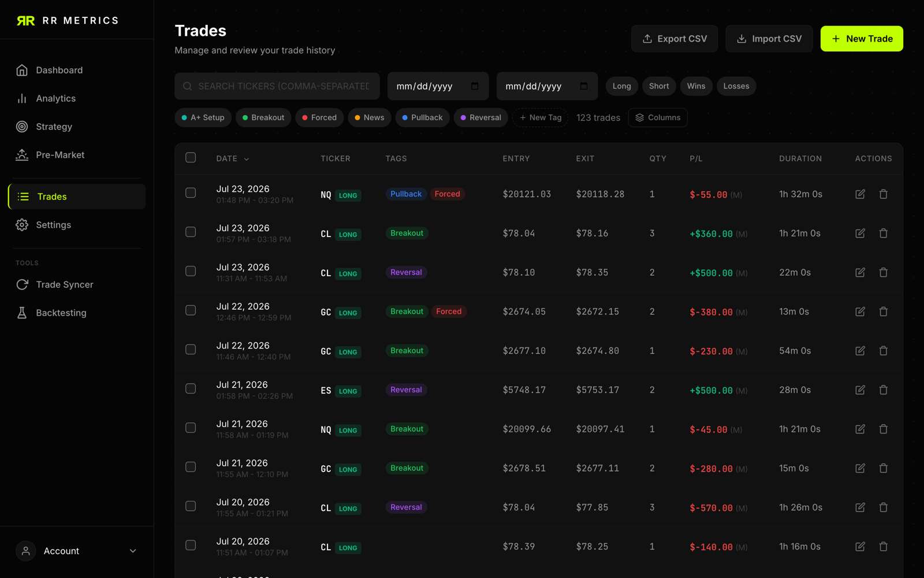
Task: Edit the GC trade with P/L $-280.00
Action: [x=860, y=468]
